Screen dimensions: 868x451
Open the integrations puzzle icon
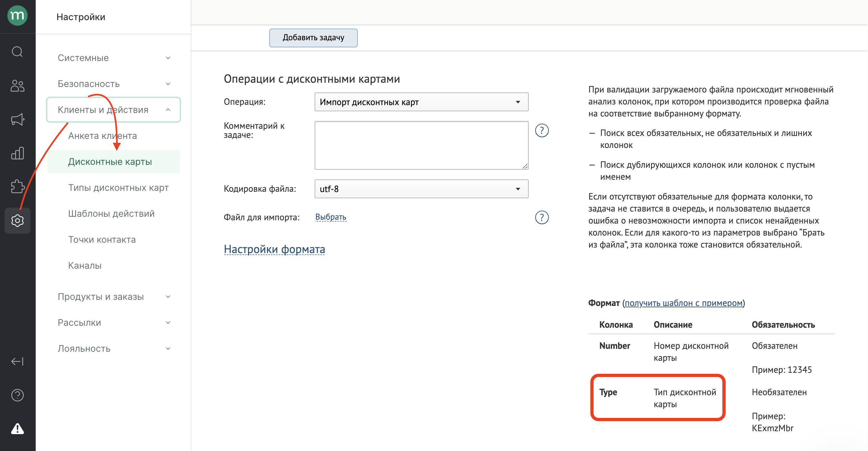pos(17,187)
